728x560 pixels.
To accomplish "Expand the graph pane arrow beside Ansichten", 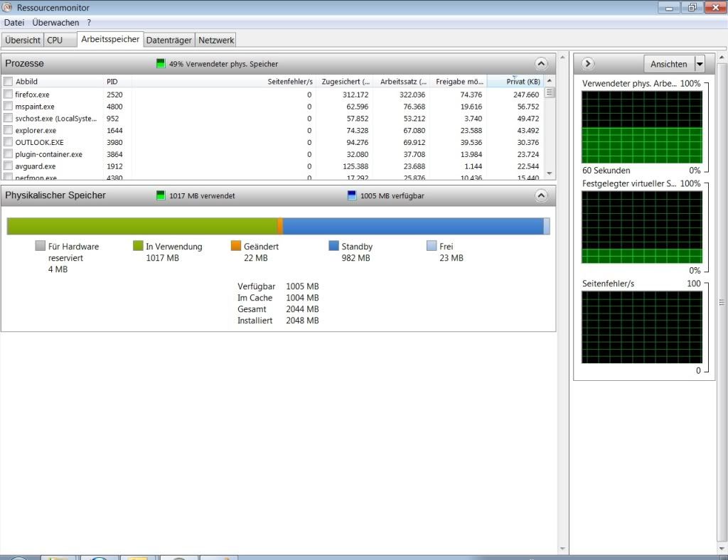I will 588,64.
